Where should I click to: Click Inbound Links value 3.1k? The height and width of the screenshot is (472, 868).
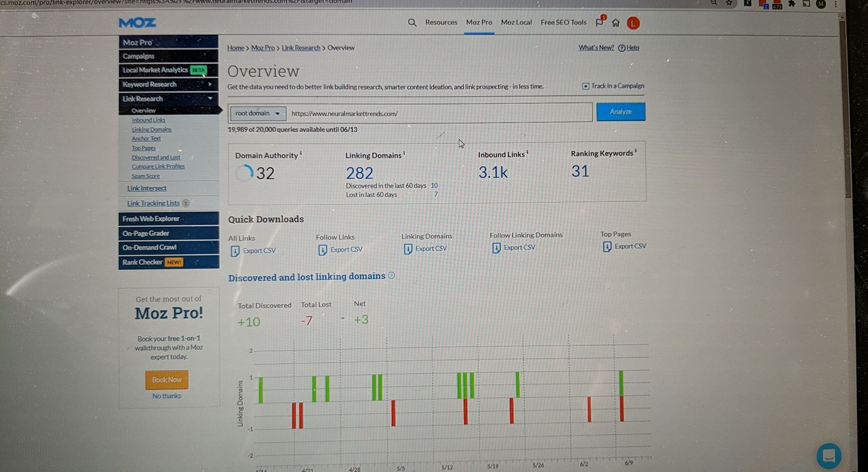(493, 172)
